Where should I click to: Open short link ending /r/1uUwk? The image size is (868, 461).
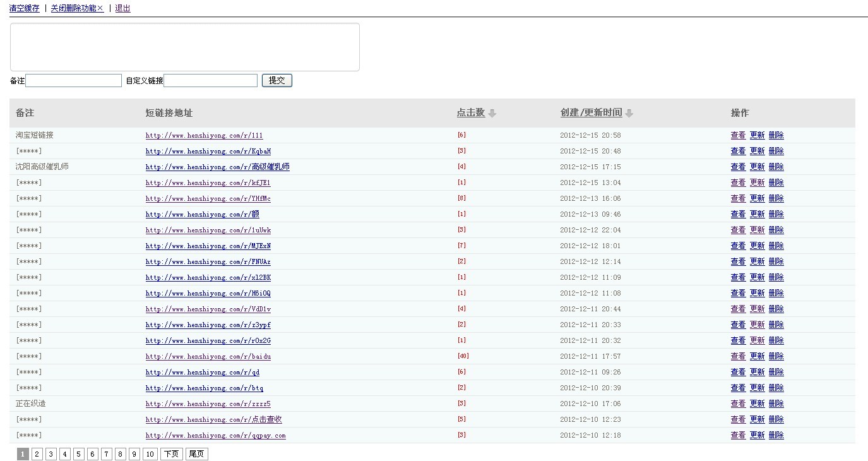click(x=208, y=230)
